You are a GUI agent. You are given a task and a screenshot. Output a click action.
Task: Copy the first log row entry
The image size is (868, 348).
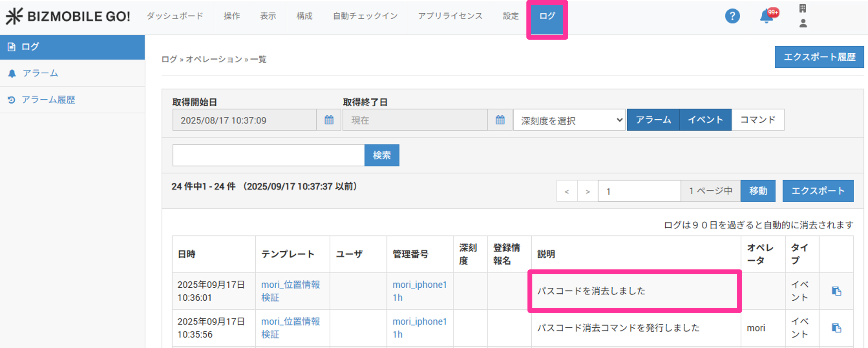click(x=836, y=291)
